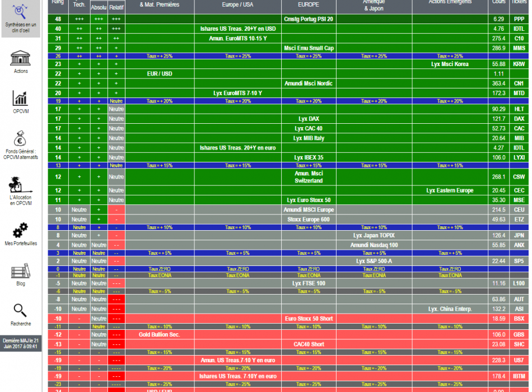The width and height of the screenshot is (532, 392).
Task: Open Ishares US Treas. 20+Y en USD
Action: coord(237,29)
